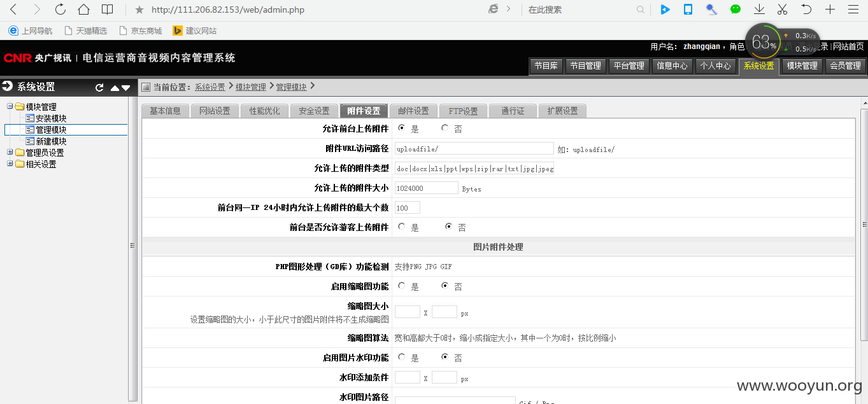Open the 节目库 top menu

[x=546, y=66]
